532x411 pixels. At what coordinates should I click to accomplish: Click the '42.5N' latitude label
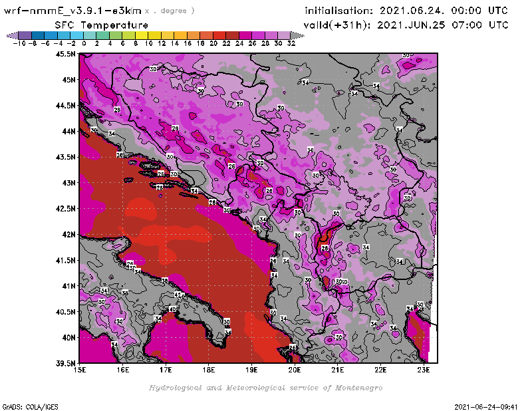(65, 208)
